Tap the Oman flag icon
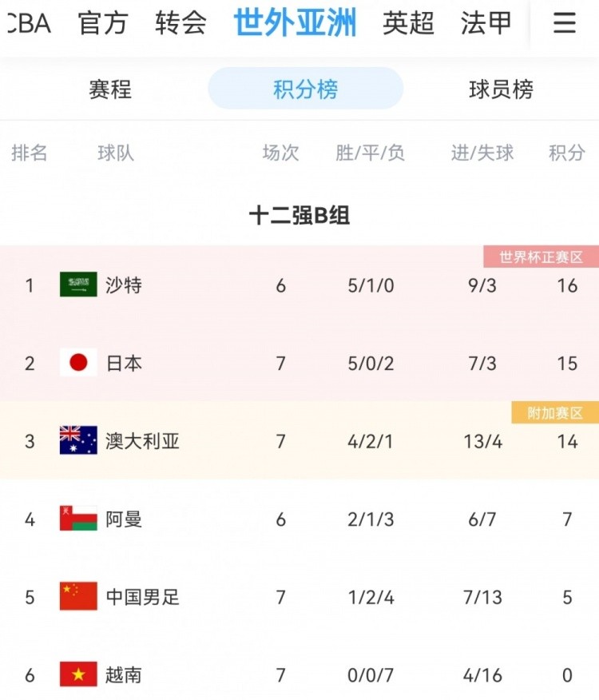 pos(78,518)
